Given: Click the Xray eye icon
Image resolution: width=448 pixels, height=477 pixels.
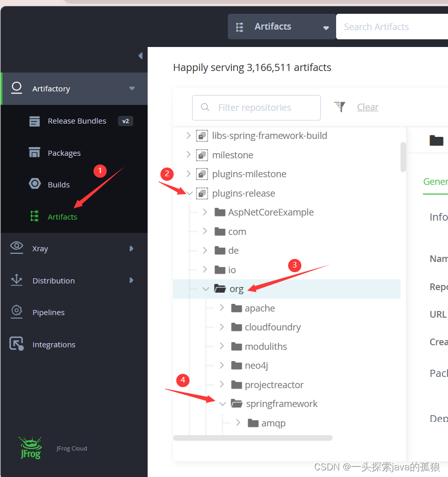Looking at the screenshot, I should (16, 247).
